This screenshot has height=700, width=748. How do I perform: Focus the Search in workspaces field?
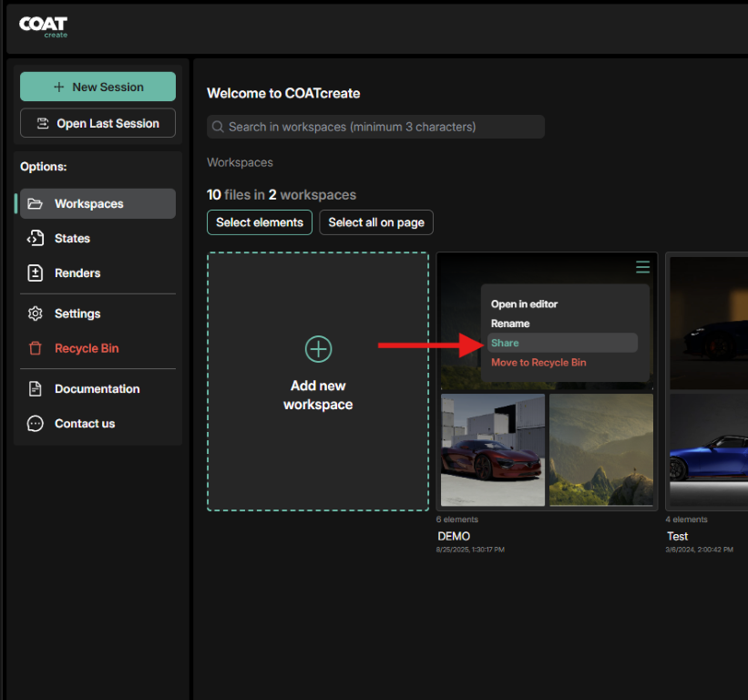[375, 127]
